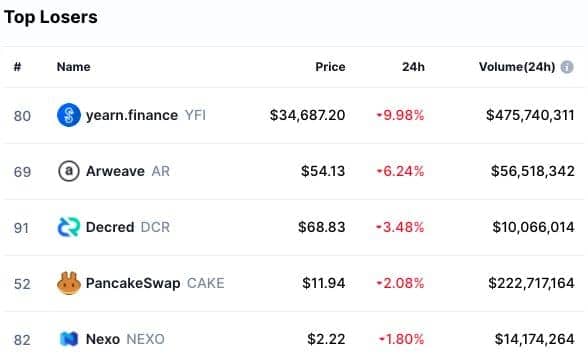The height and width of the screenshot is (362, 588).
Task: Open the Nexo coin page
Action: (x=103, y=339)
